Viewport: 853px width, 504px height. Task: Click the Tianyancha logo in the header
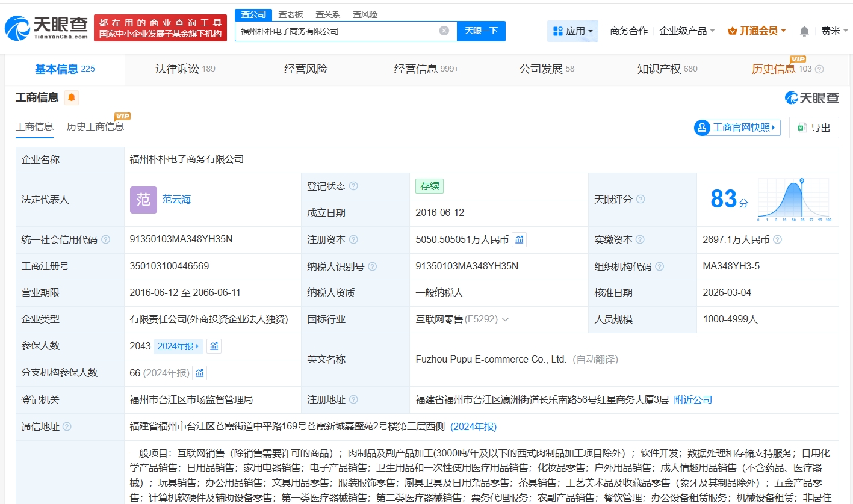pos(46,28)
